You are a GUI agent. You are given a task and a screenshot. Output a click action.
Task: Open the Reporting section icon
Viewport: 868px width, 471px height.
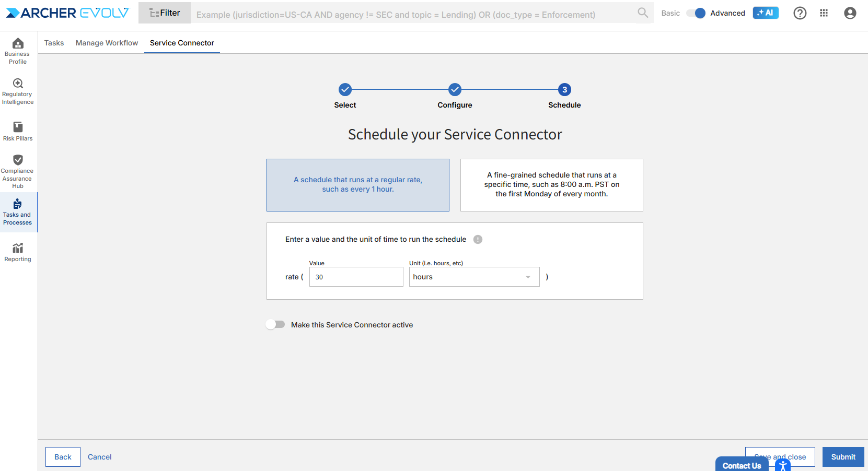[18, 252]
